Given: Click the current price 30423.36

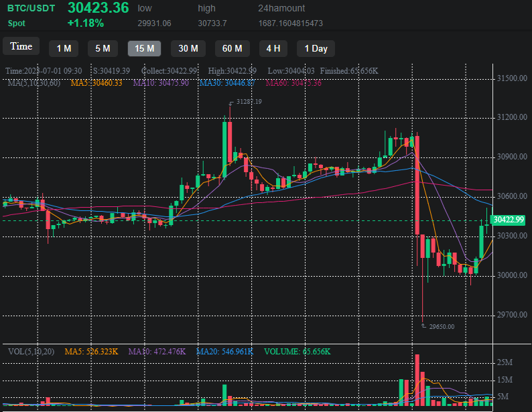Looking at the screenshot, I should pyautogui.click(x=98, y=8).
